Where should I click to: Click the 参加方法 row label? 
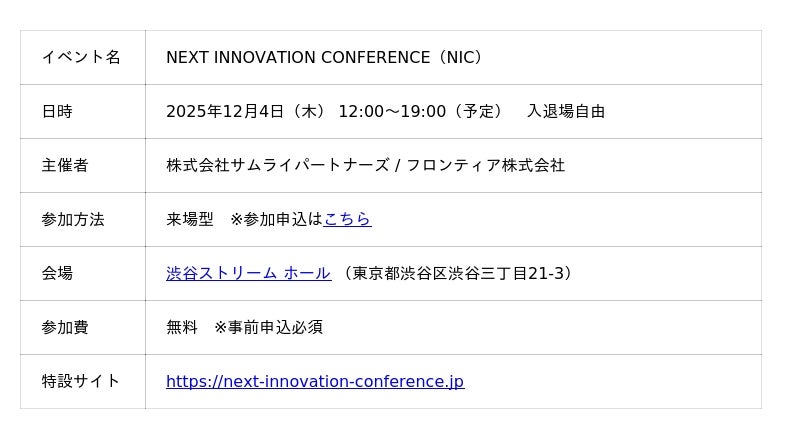pyautogui.click(x=73, y=219)
